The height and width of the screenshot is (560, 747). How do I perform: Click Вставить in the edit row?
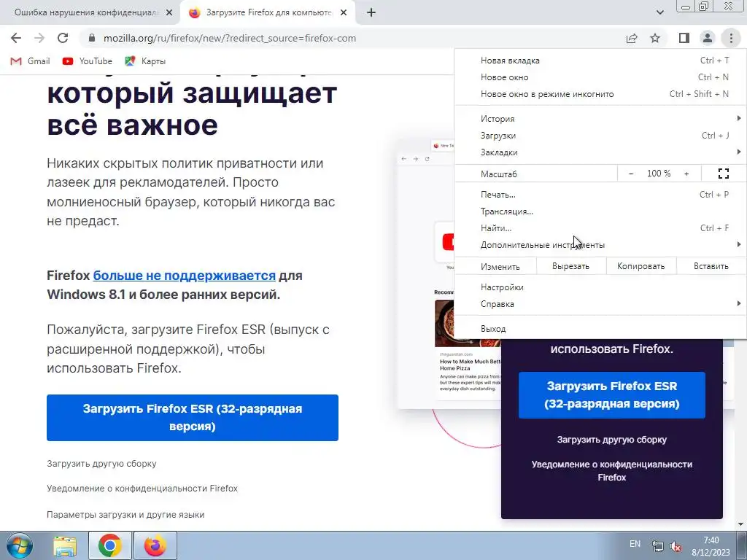[x=711, y=266]
